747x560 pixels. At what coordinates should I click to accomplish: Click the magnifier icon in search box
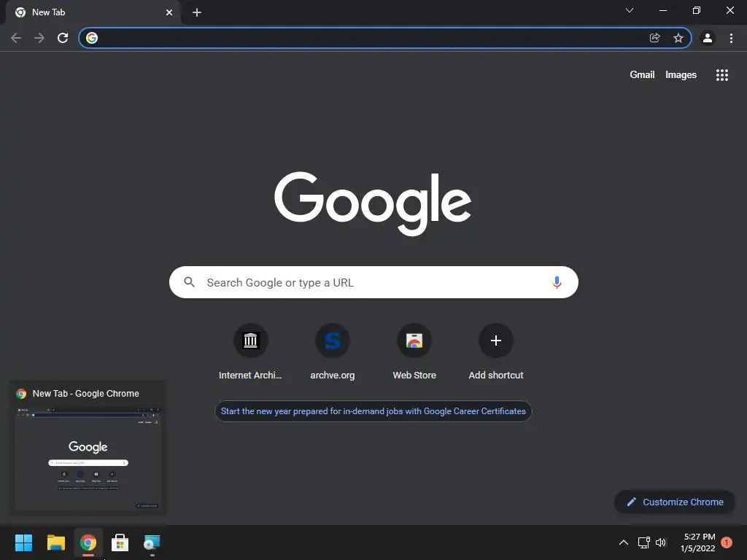[189, 282]
